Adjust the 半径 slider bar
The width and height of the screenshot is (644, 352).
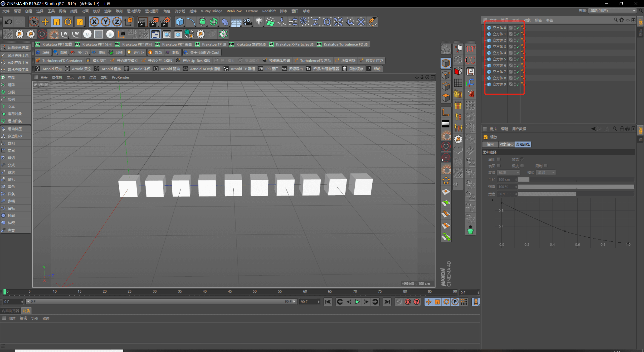pyautogui.click(x=576, y=180)
